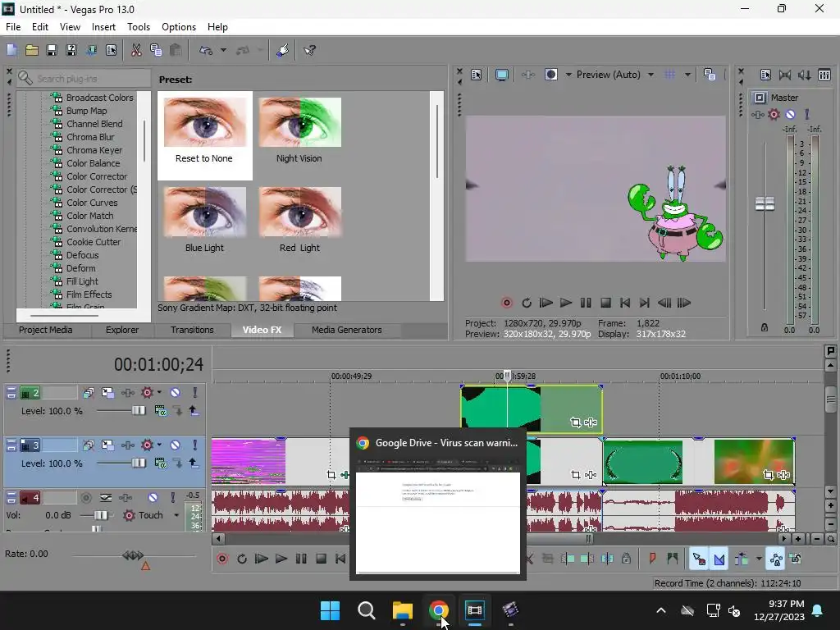Switch to Project Media tab
Screen dimensions: 840x630
[46, 330]
